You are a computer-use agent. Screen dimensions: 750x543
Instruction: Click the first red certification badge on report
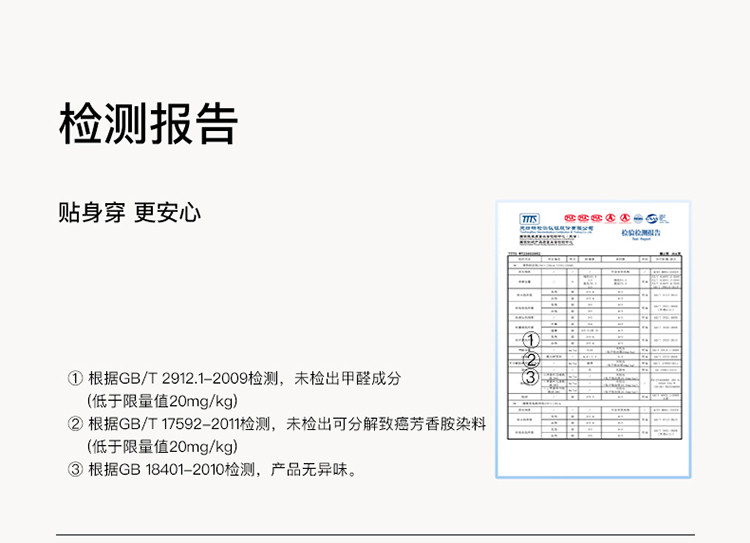coord(571,217)
